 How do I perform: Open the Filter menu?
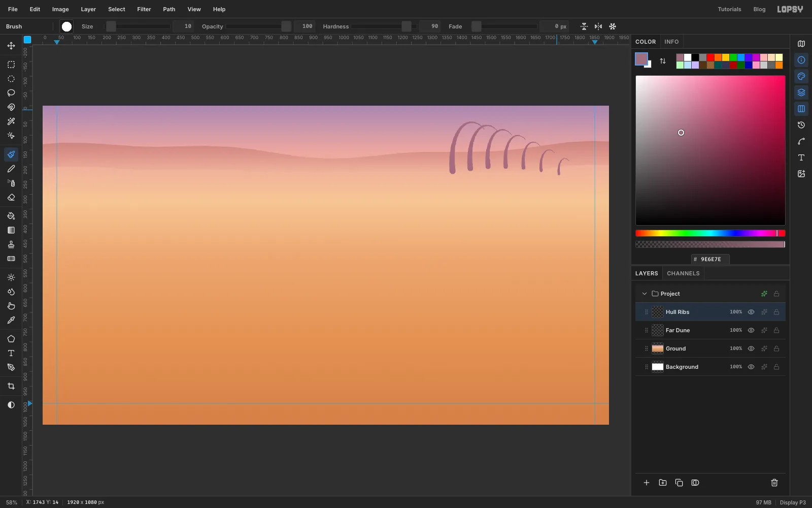coord(144,9)
